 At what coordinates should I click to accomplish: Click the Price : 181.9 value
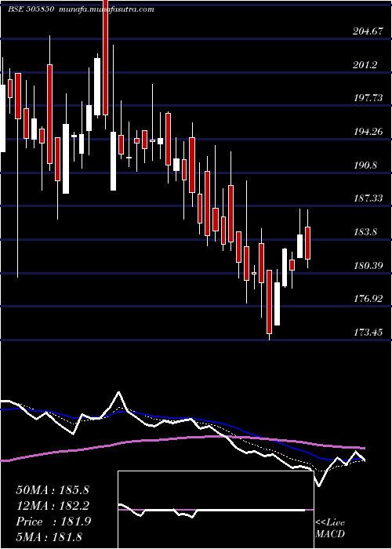tap(53, 522)
